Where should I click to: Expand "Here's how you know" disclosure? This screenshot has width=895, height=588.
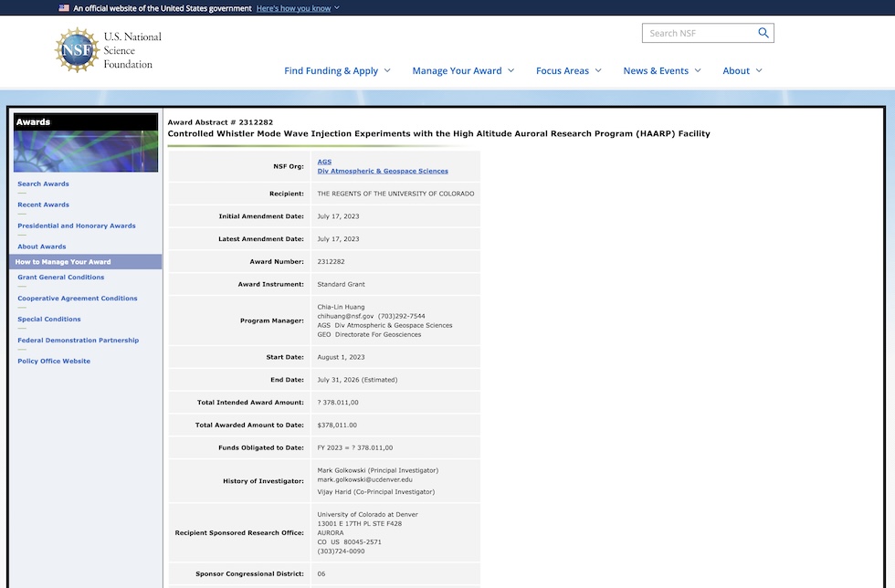tap(298, 8)
